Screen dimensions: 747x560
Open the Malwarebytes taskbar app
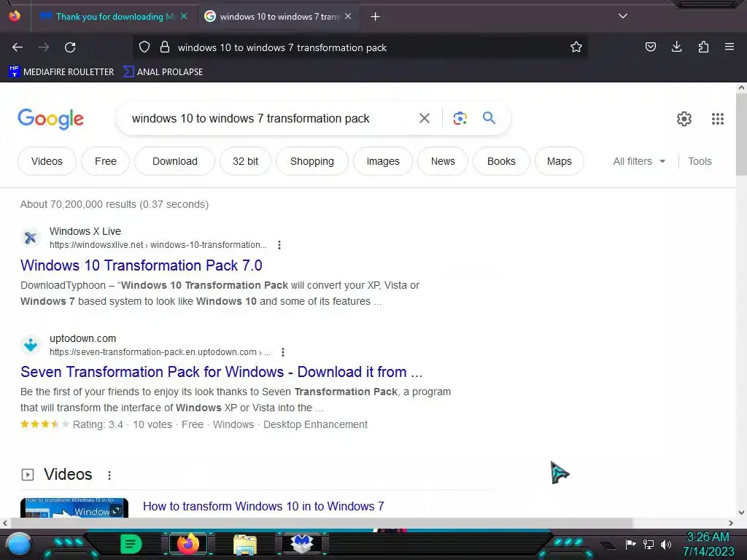pyautogui.click(x=302, y=544)
